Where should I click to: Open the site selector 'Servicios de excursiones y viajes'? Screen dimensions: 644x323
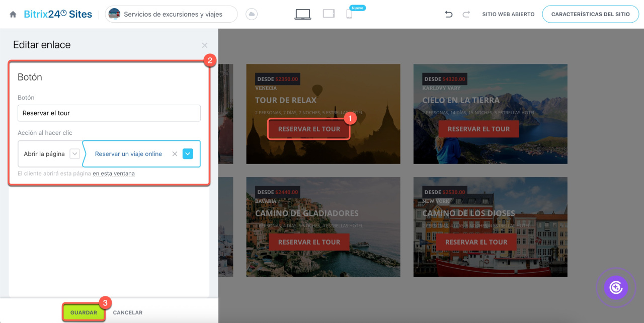(171, 15)
